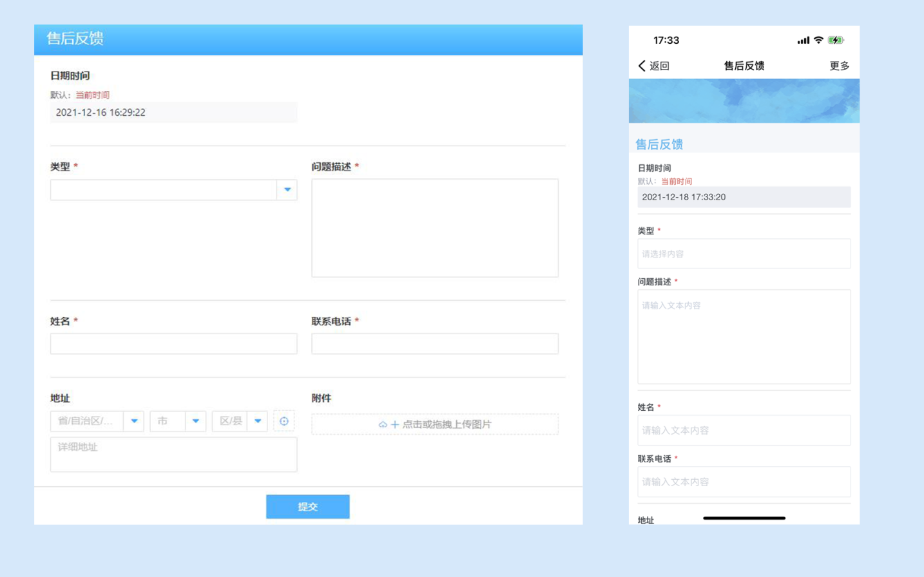Expand the 市 city dropdown
The image size is (924, 577).
coord(196,421)
